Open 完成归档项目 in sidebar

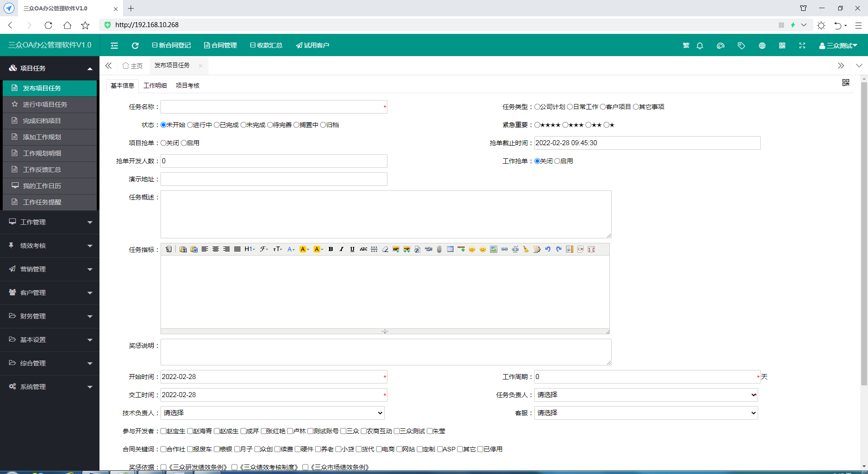pos(50,121)
